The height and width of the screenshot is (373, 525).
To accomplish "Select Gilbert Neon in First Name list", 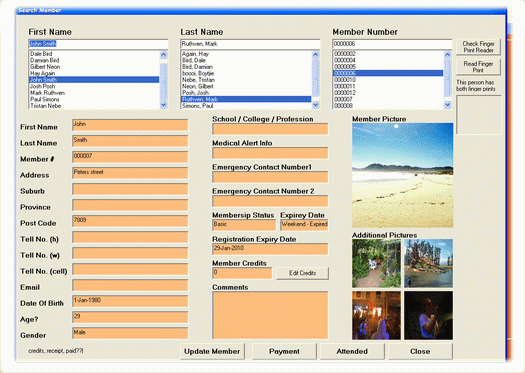I will (x=94, y=67).
